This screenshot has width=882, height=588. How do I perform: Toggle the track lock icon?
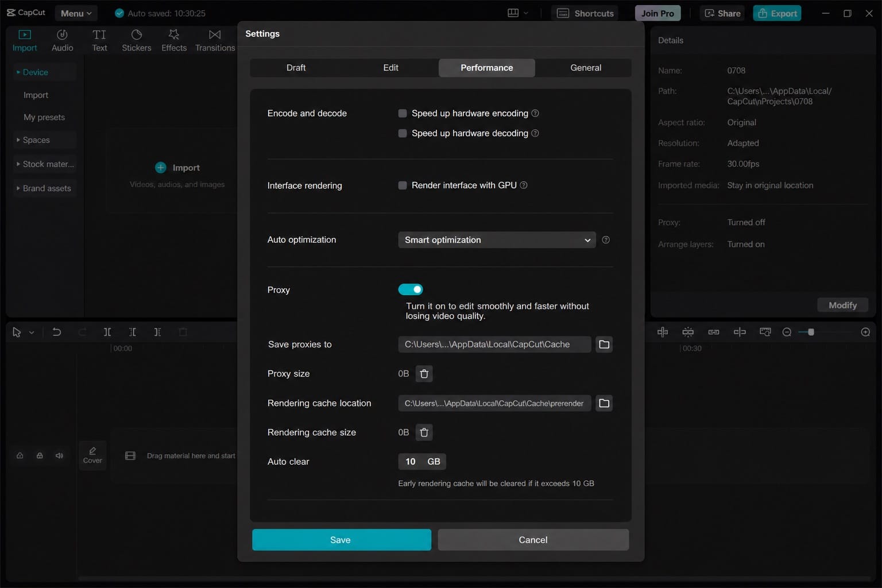[40, 455]
